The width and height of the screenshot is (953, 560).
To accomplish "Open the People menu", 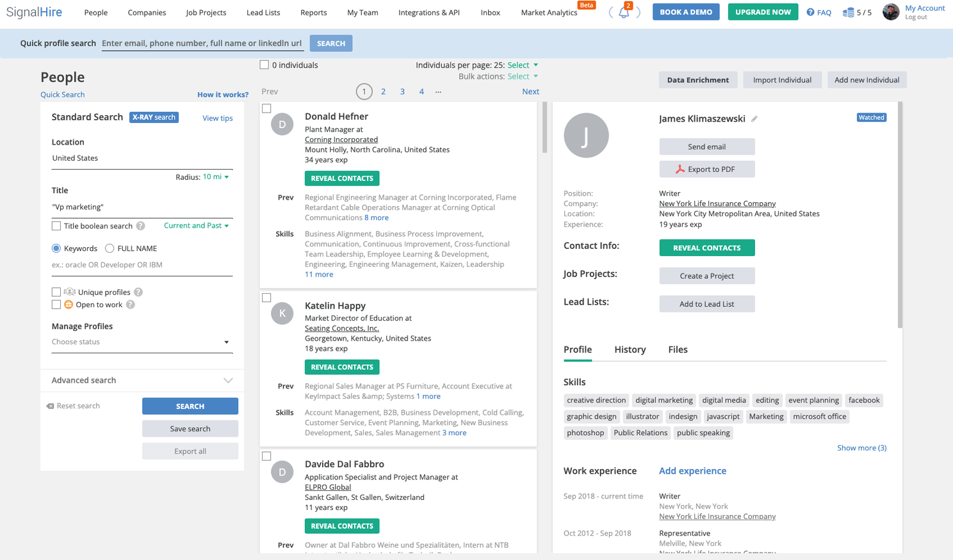I will tap(96, 13).
